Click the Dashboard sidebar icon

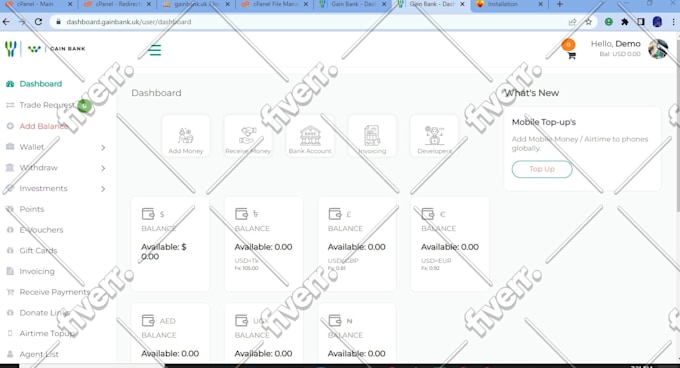pyautogui.click(x=10, y=84)
